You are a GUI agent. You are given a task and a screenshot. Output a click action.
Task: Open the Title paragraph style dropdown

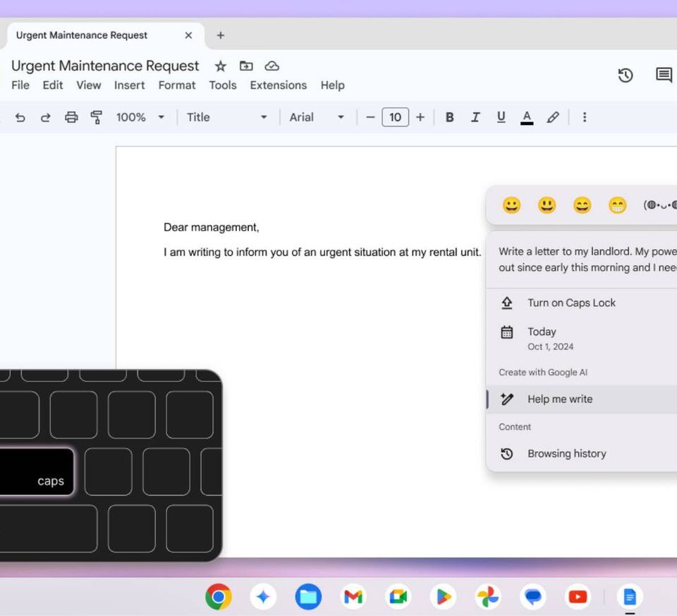pyautogui.click(x=226, y=118)
